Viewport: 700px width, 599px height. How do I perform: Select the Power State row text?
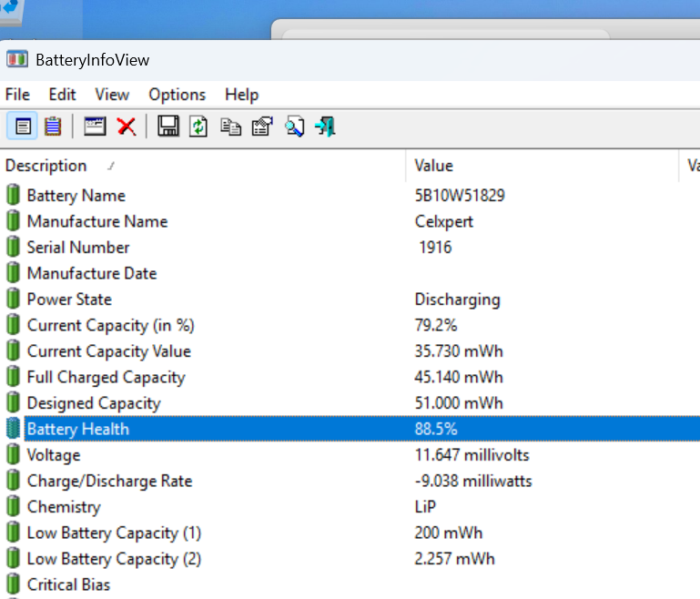point(69,299)
